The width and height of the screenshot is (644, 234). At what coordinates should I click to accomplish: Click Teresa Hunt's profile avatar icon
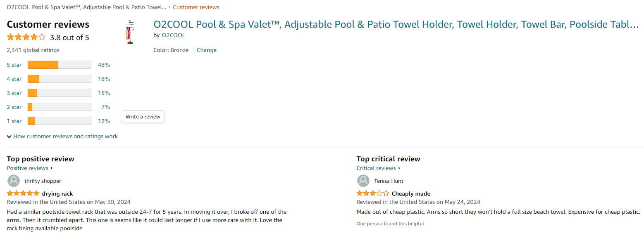363,181
